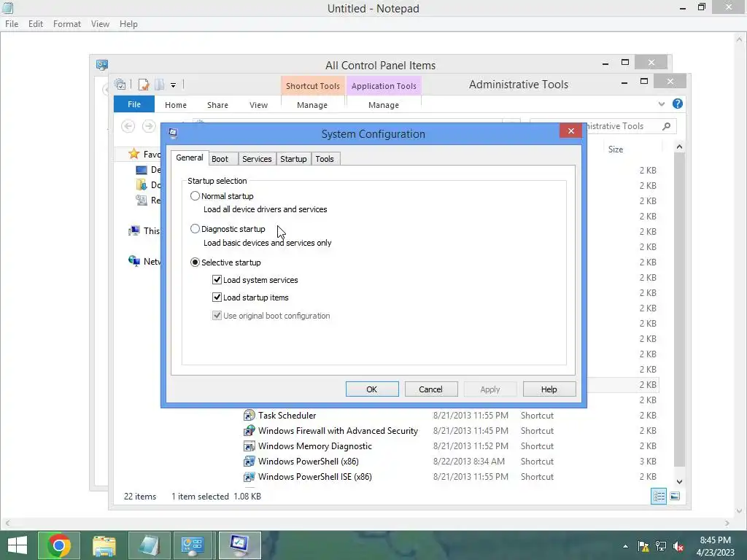The height and width of the screenshot is (560, 747).
Task: Click the Administrative Tools window icon in title bar
Action: tap(120, 85)
